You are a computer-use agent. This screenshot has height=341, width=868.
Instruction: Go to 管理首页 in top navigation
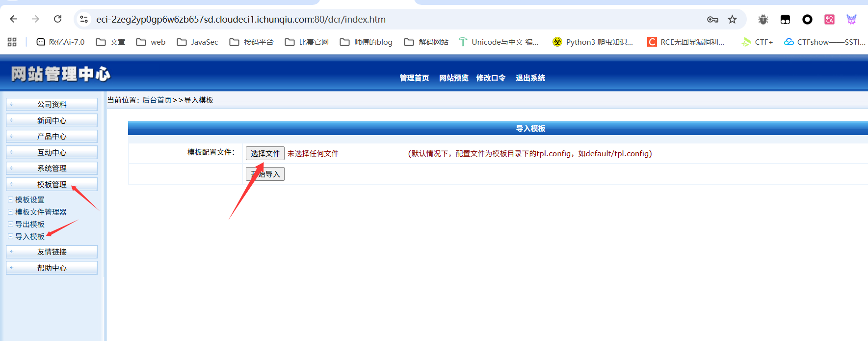coord(414,78)
